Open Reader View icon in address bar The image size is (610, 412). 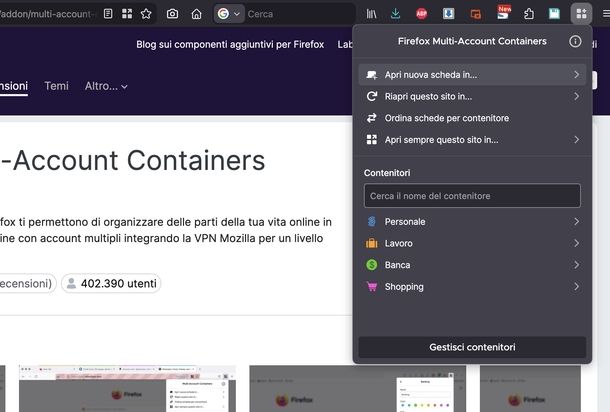(x=108, y=14)
